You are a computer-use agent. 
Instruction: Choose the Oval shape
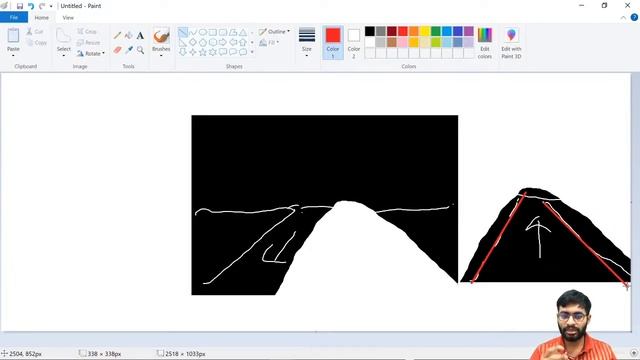[203, 32]
